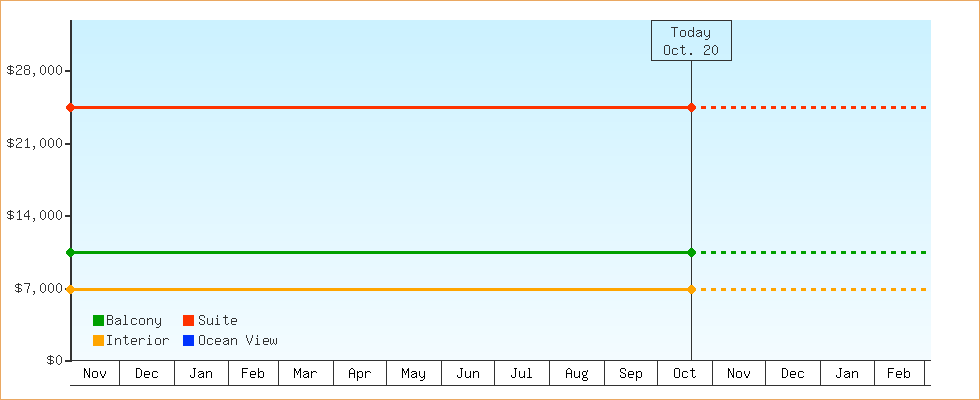This screenshot has height=400, width=980.
Task: Click the Suite data point on Today line
Action: 691,107
